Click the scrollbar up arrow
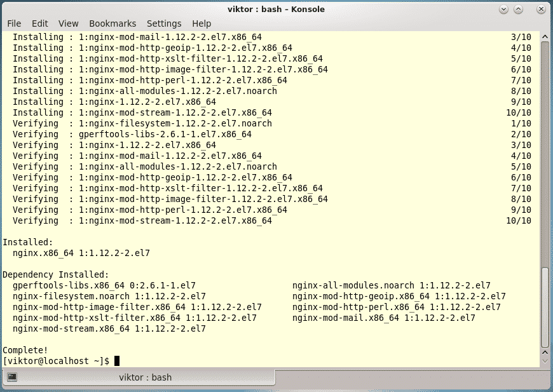The height and width of the screenshot is (392, 553). [545, 36]
